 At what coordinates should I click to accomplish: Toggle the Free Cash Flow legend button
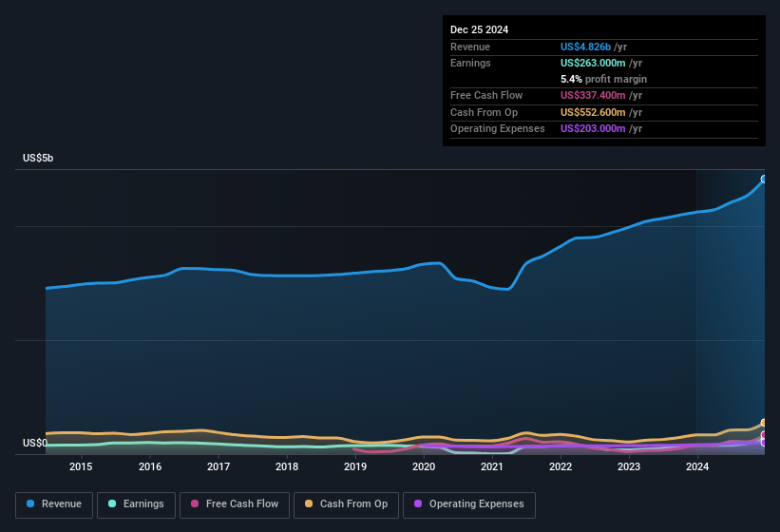click(235, 504)
